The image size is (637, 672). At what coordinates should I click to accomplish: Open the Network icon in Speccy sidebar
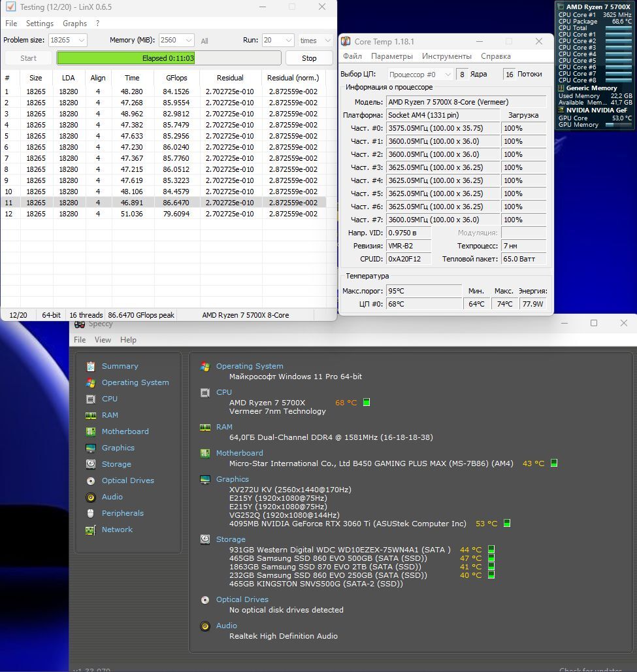(90, 530)
